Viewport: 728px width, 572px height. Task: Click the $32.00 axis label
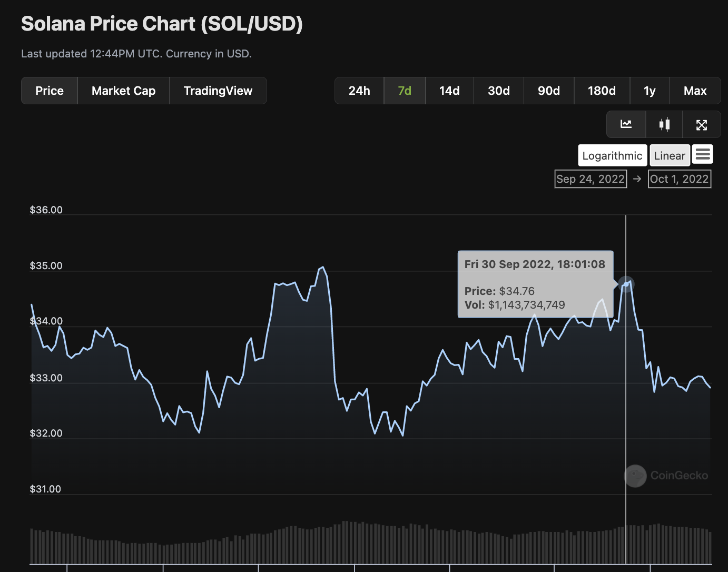(x=46, y=433)
